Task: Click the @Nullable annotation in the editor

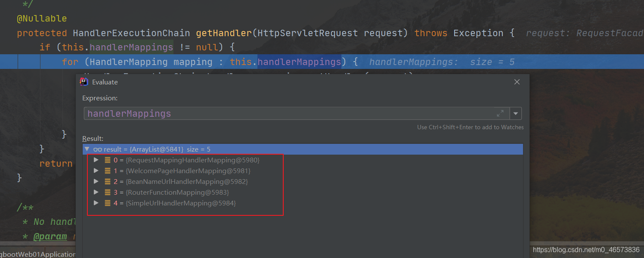Action: (x=42, y=19)
